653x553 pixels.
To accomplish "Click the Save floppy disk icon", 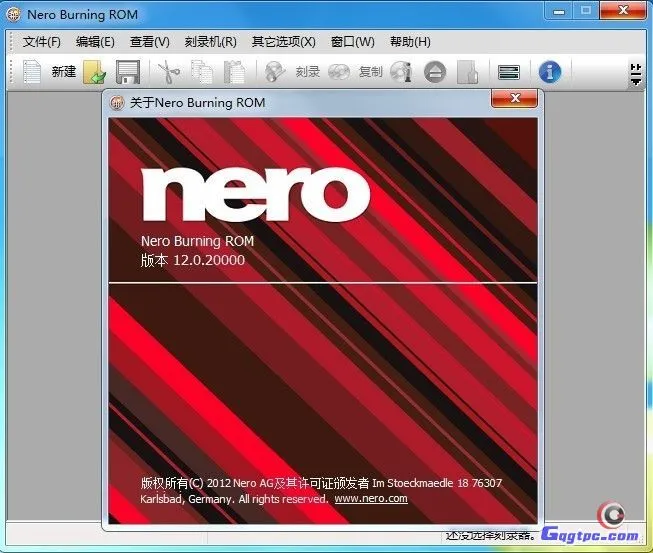I will click(127, 72).
